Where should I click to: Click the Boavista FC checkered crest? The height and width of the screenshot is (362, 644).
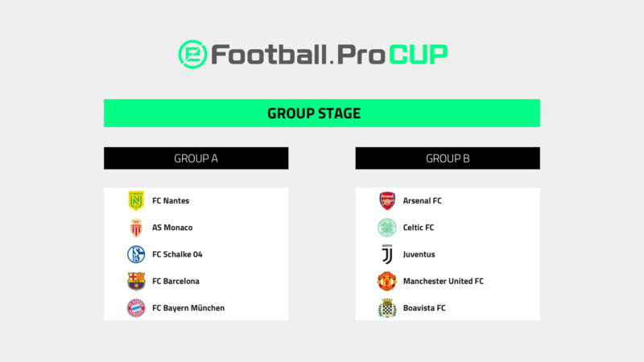tap(387, 308)
